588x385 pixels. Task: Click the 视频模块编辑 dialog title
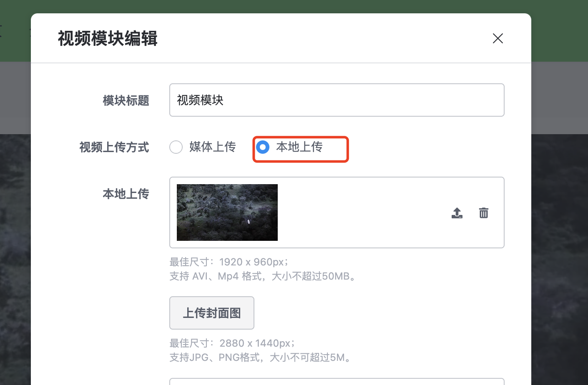108,38
